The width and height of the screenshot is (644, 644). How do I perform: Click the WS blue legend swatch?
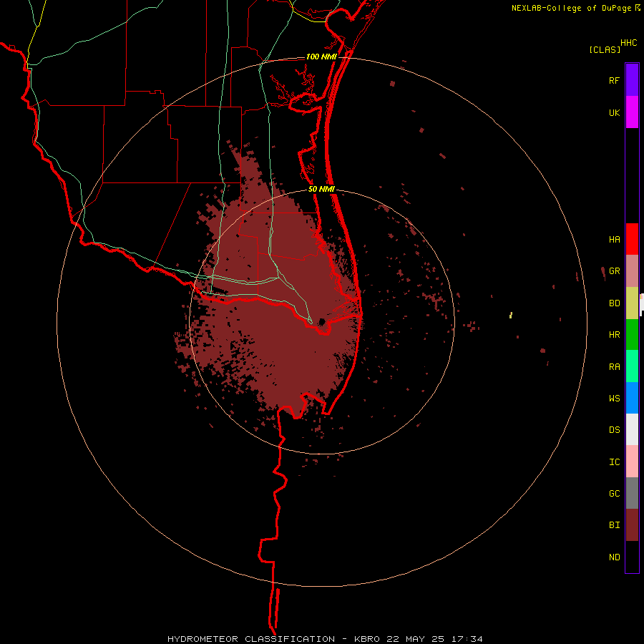pos(632,398)
